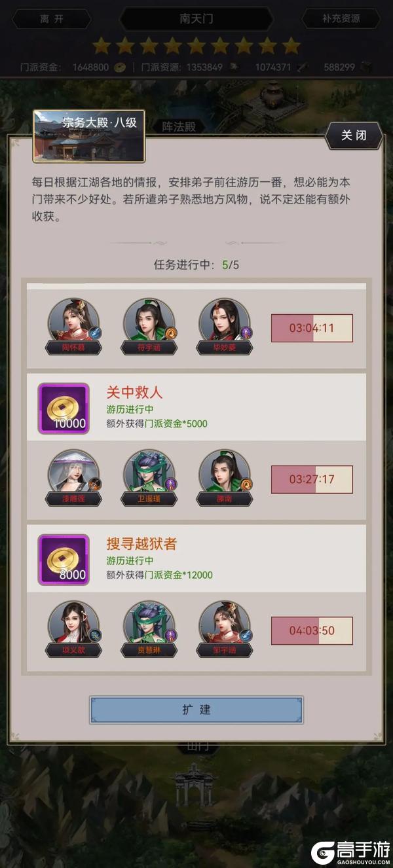This screenshot has width=393, height=868.
Task: Switch to the 阵法殿 tab
Action: coord(179,127)
